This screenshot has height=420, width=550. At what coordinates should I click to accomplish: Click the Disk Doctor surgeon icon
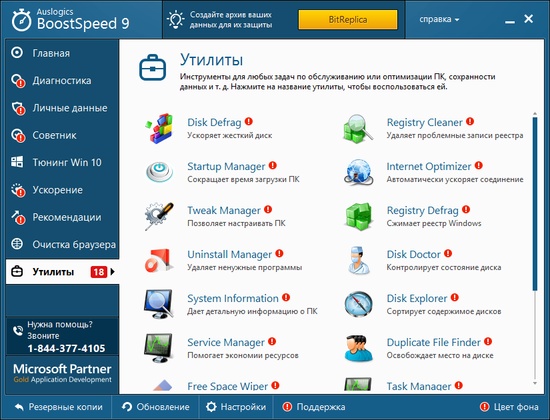[x=358, y=260]
